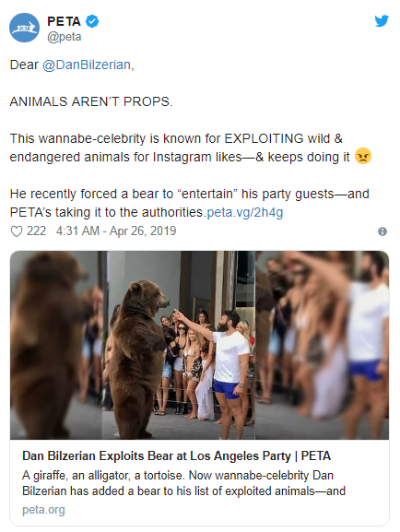Open the bear party preview image

[199, 345]
